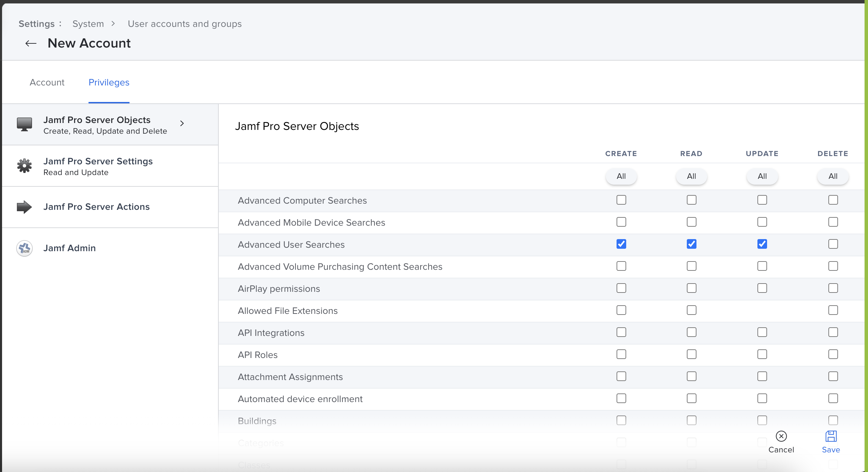
Task: Click the Automated device enrollment label
Action: 300,399
